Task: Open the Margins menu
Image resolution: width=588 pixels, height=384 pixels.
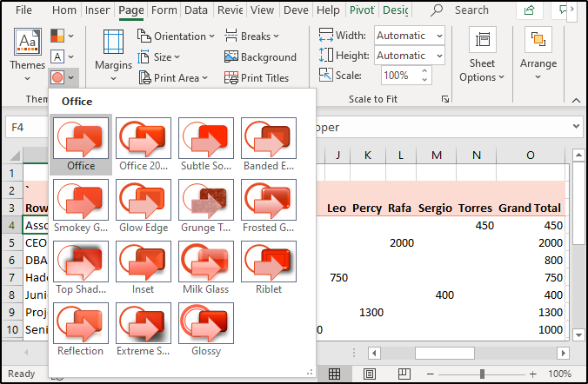Action: click(x=113, y=56)
